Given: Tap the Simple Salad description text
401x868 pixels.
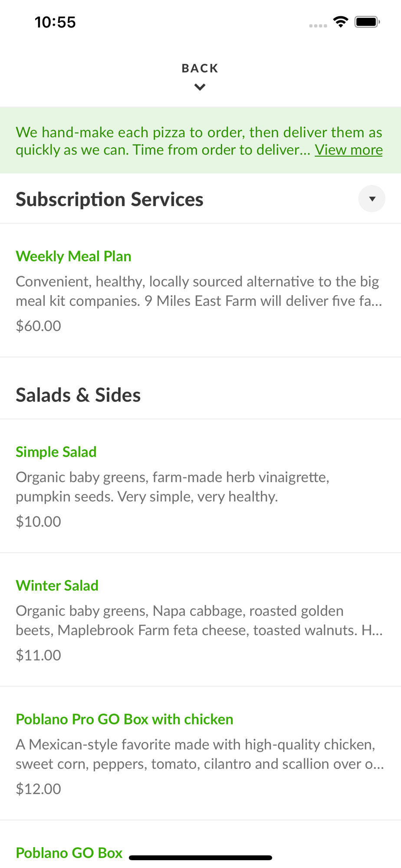Looking at the screenshot, I should tap(172, 487).
